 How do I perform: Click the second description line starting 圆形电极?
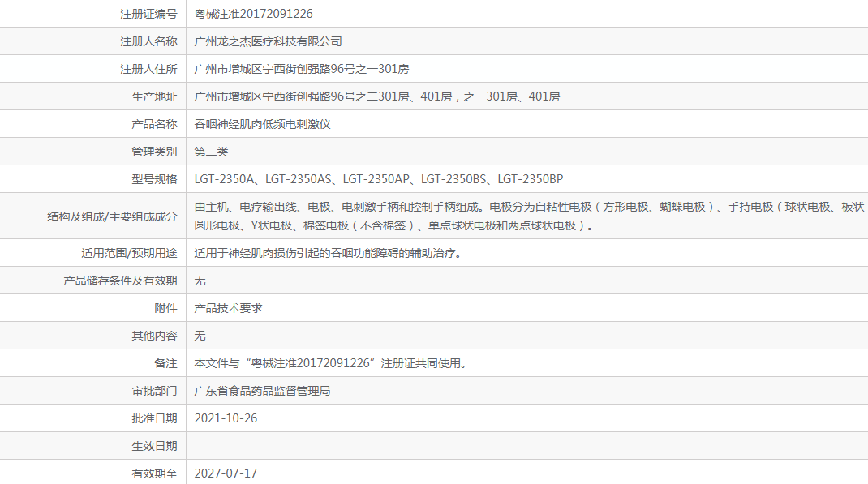coord(394,225)
